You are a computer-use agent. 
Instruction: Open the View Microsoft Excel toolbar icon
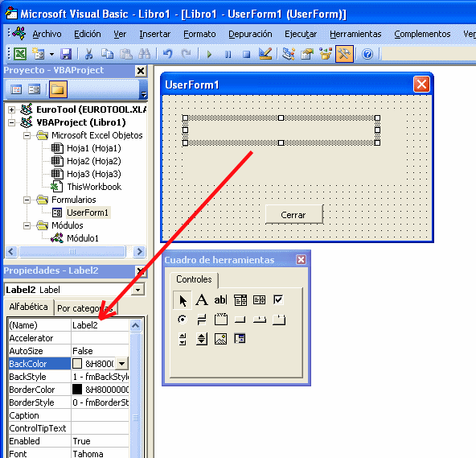20,55
